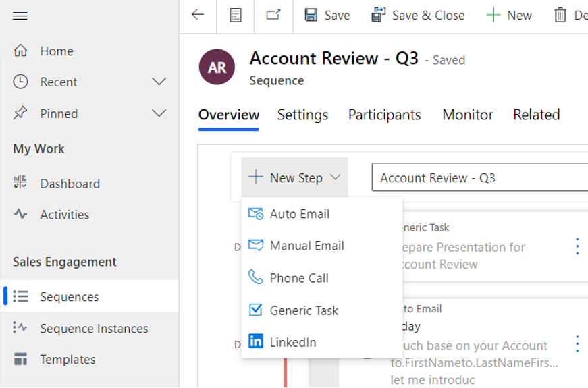588x388 pixels.
Task: Click the Phone Call handset icon
Action: [x=256, y=277]
